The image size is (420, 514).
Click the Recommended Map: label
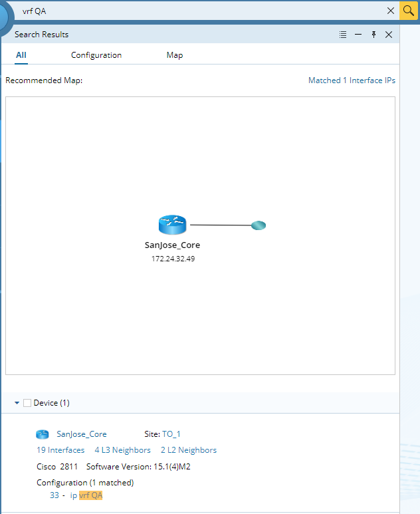[x=44, y=80]
